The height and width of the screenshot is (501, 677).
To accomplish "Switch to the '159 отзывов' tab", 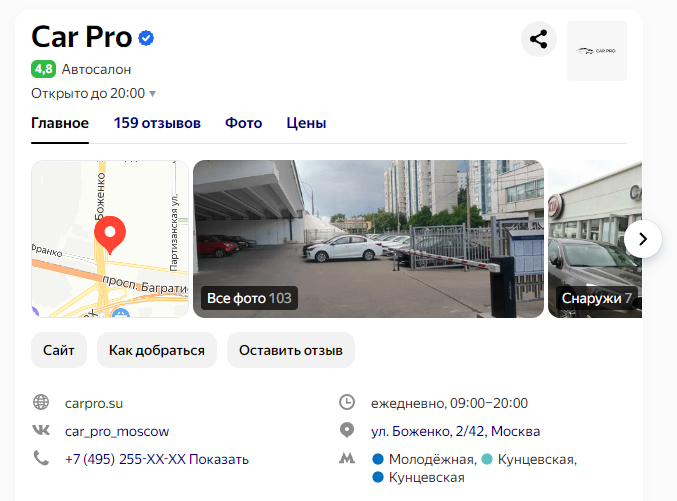I will point(157,123).
